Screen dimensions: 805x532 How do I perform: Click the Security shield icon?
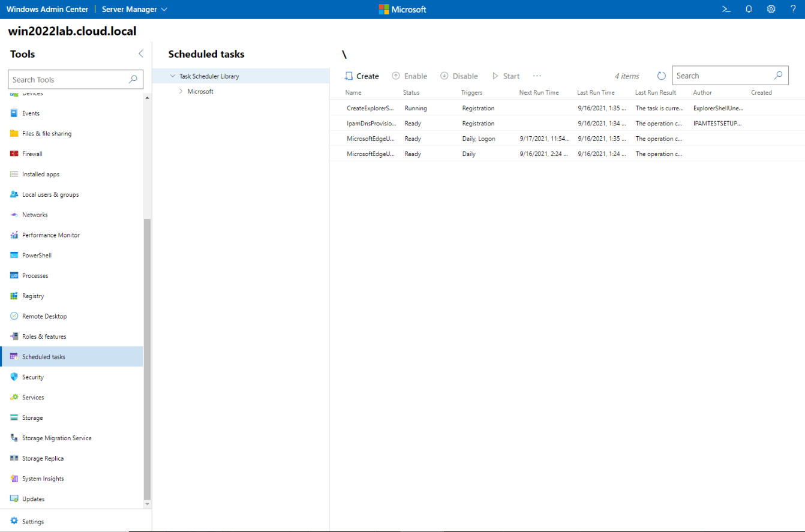[x=14, y=377]
